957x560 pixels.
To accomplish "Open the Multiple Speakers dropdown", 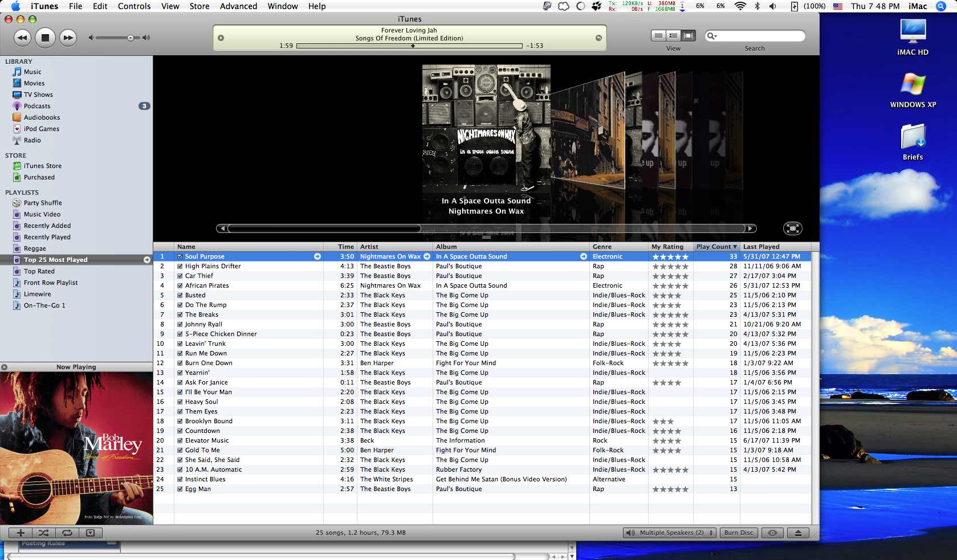I will pyautogui.click(x=670, y=533).
